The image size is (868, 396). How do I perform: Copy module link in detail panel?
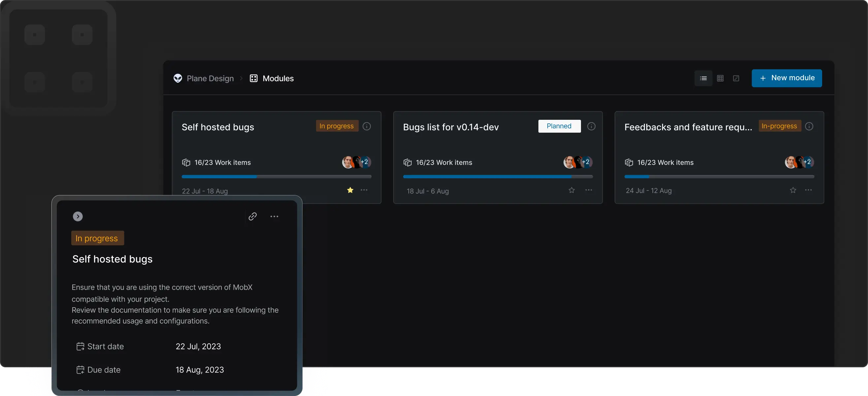point(252,216)
